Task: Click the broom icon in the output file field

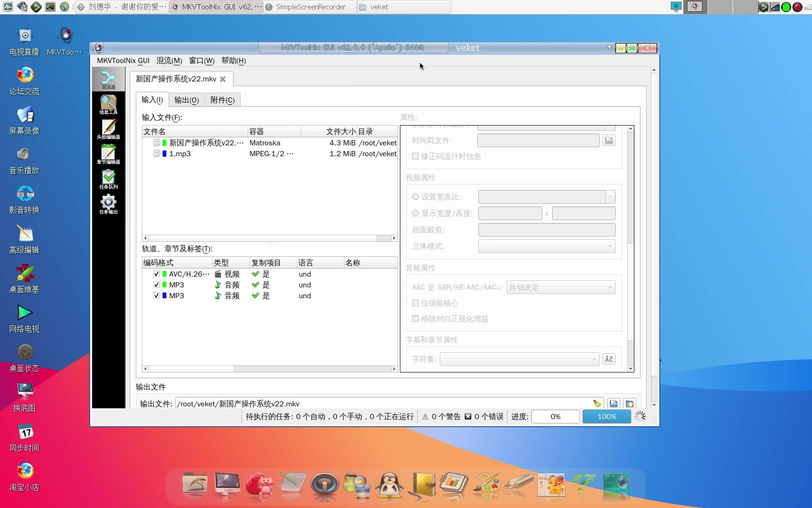Action: (597, 404)
